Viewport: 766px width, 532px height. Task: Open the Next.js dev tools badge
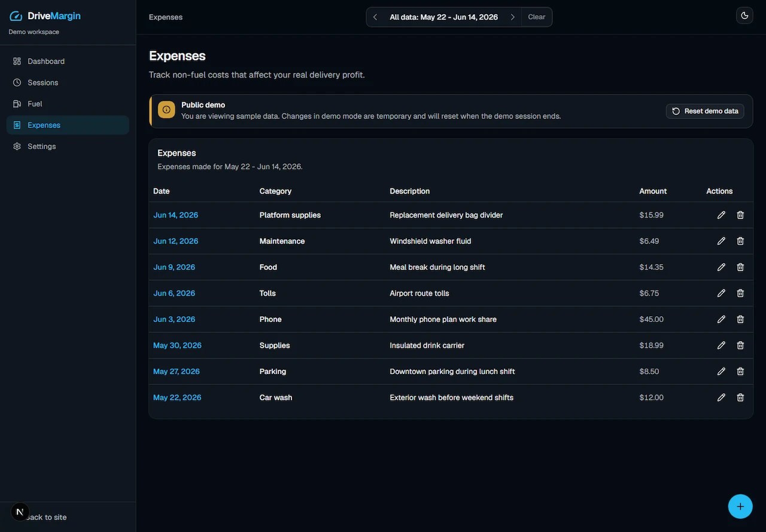click(x=20, y=512)
